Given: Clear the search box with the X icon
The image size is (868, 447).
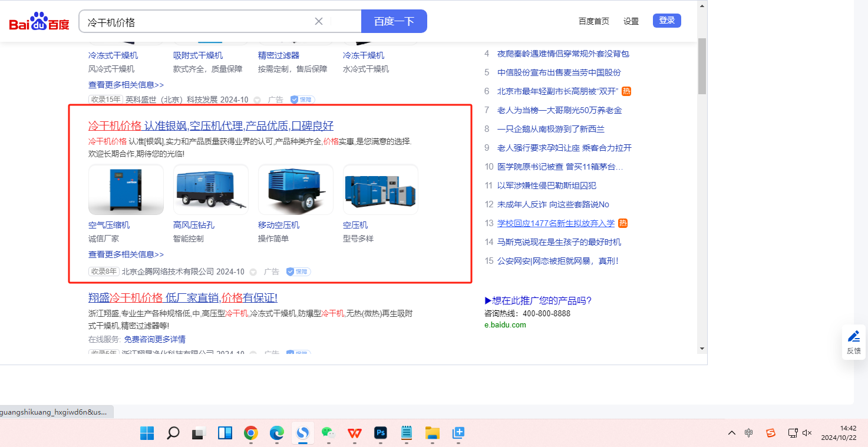Looking at the screenshot, I should (x=319, y=21).
